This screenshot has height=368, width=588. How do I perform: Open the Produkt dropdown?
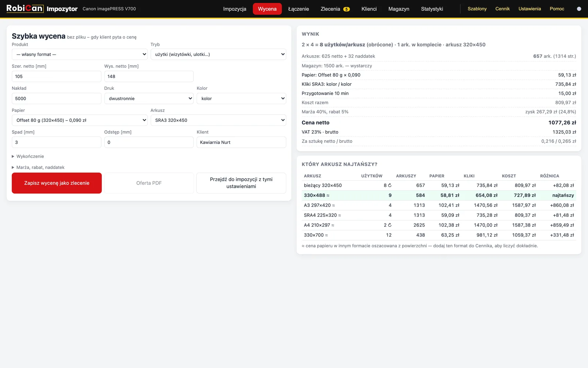pos(79,54)
